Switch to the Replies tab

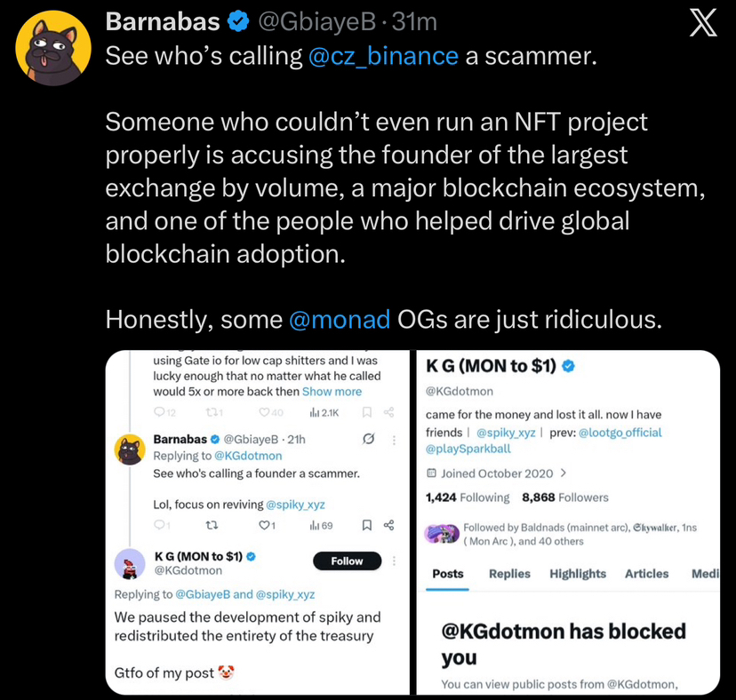pyautogui.click(x=509, y=574)
